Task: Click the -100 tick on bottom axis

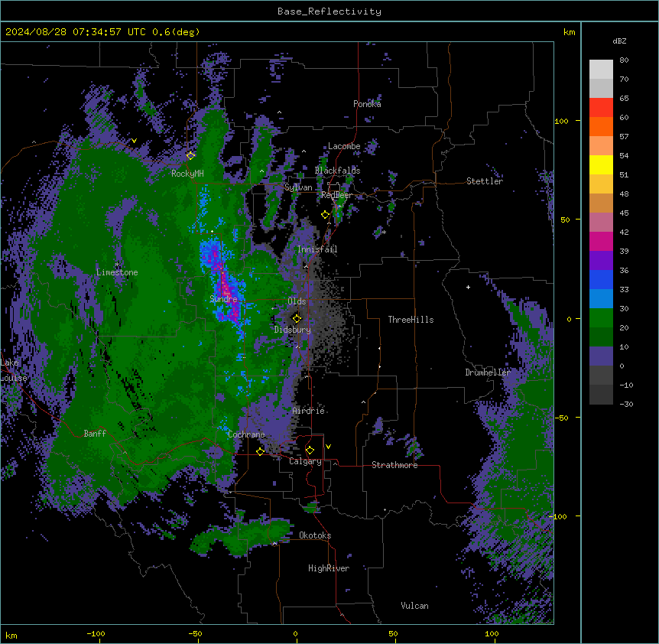Action: (x=96, y=634)
